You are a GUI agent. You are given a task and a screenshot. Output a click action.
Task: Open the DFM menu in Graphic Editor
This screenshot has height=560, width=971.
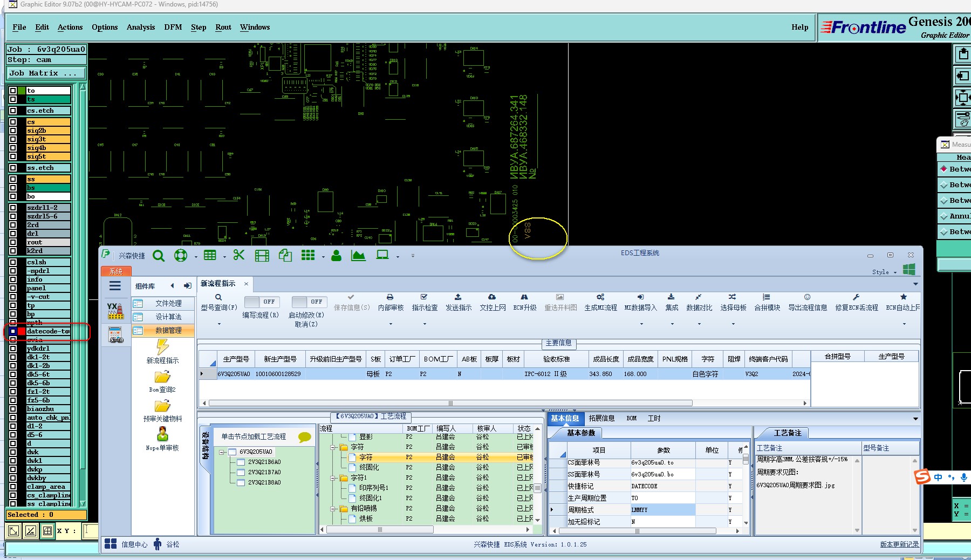click(173, 27)
